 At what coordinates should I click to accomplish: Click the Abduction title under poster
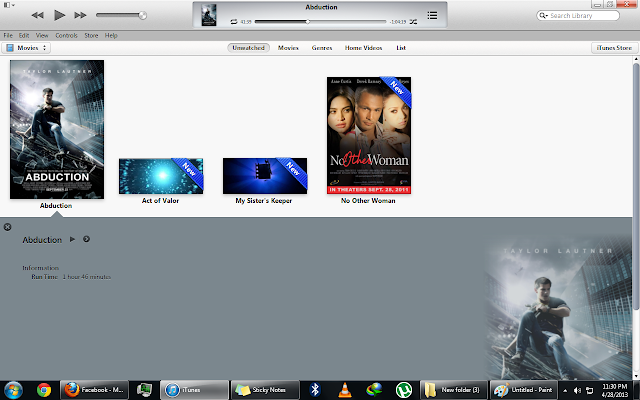(x=56, y=206)
